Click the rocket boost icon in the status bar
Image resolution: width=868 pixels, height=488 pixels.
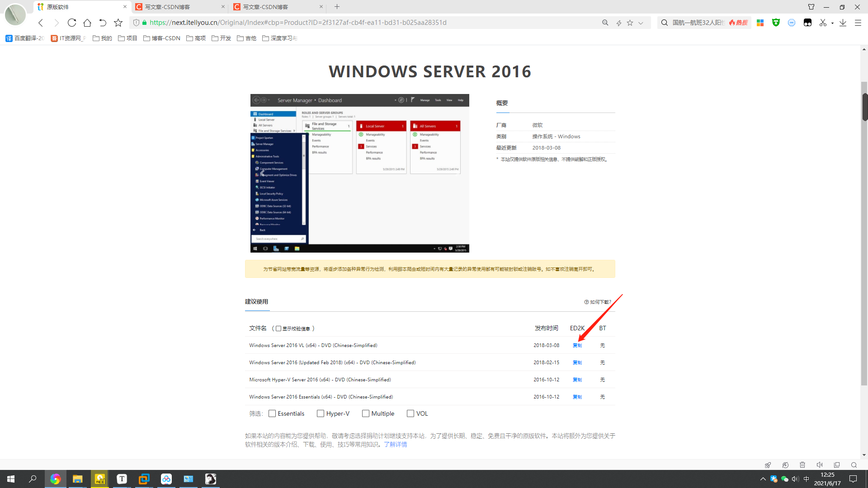tap(768, 465)
